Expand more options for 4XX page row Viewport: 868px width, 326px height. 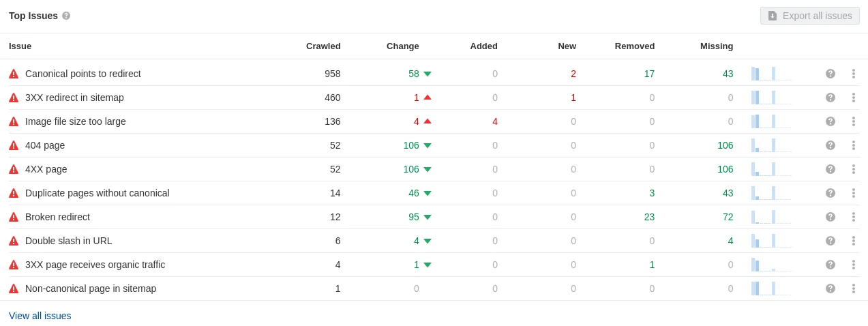click(853, 169)
